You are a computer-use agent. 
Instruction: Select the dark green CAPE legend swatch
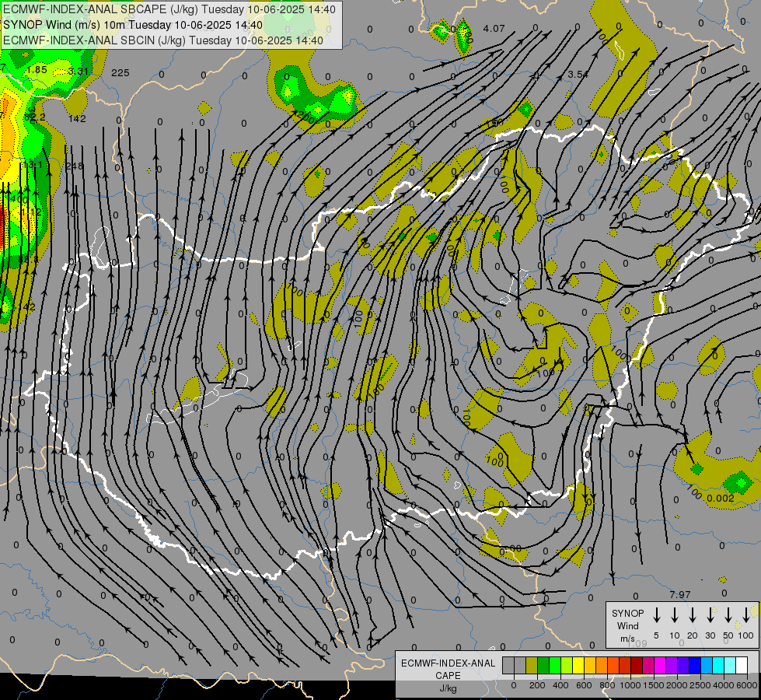[x=543, y=665]
